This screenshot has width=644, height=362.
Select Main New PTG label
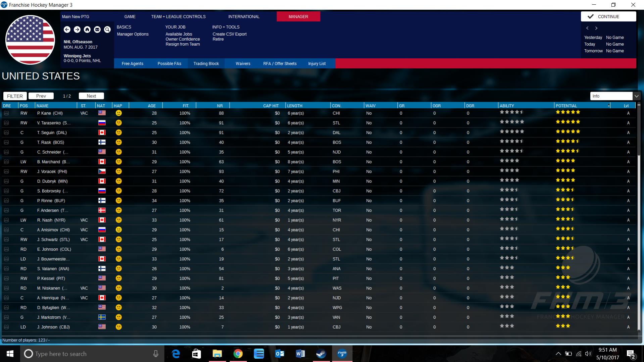(x=76, y=17)
